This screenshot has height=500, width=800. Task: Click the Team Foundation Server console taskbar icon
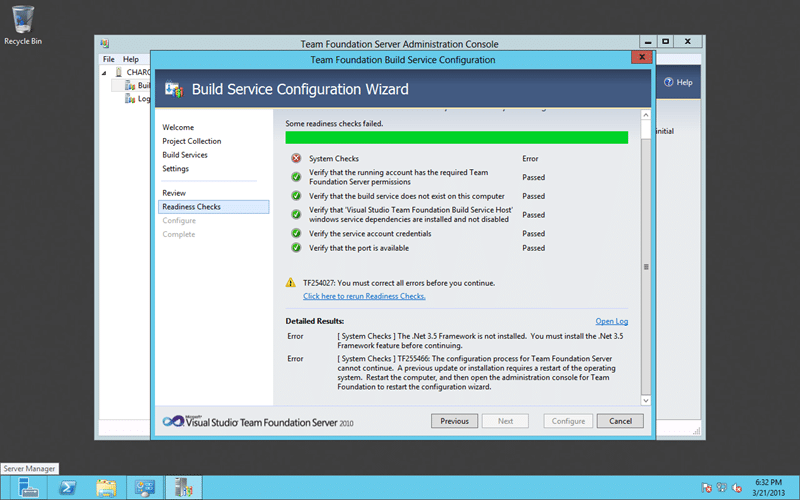click(184, 488)
